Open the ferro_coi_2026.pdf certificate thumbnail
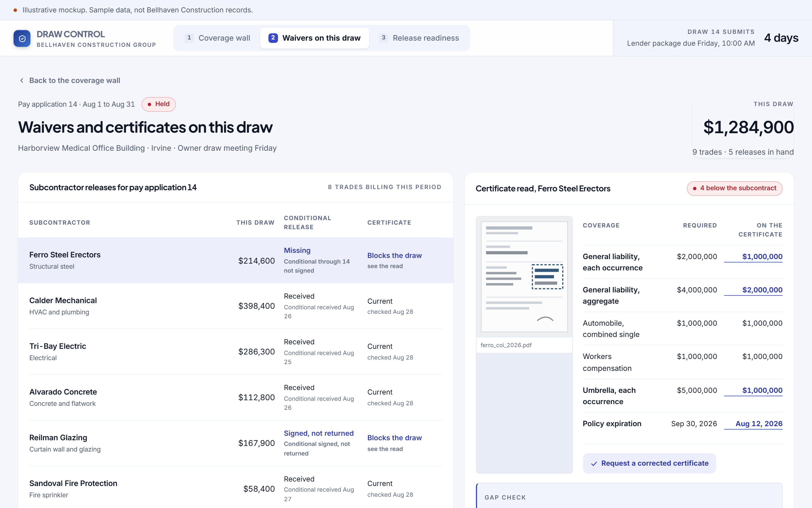Screen dimensions: 812x508 coord(524,277)
